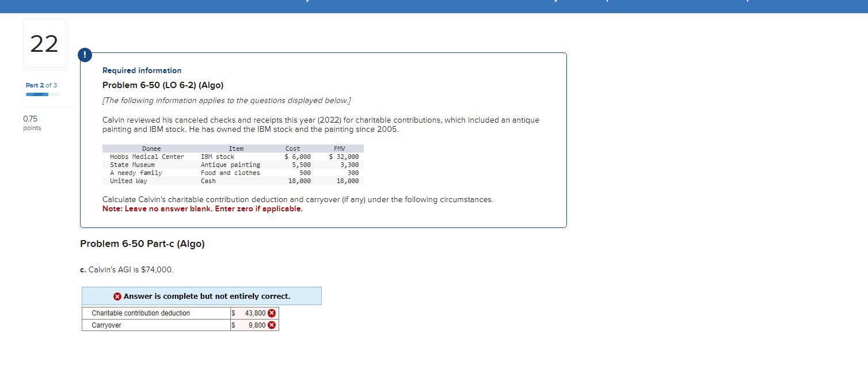
Task: Click the 'Antique painting' item cell
Action: point(230,165)
